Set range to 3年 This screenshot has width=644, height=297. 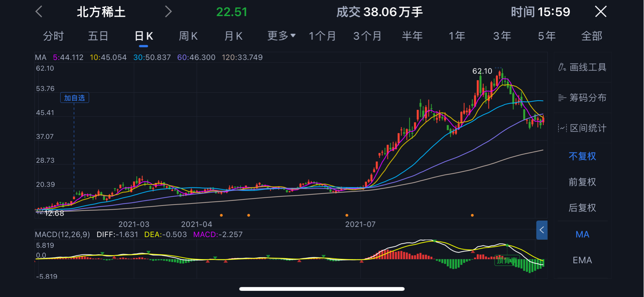502,36
